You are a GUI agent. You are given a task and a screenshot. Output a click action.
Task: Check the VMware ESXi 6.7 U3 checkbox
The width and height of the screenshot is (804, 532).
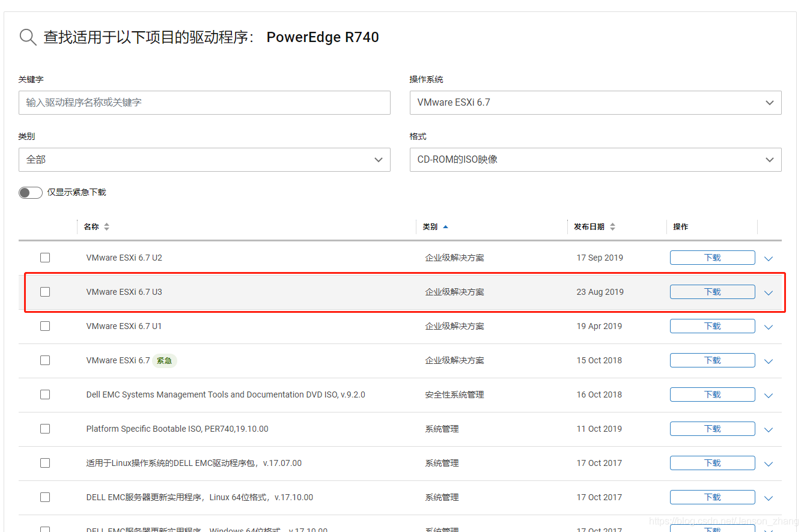click(x=45, y=292)
